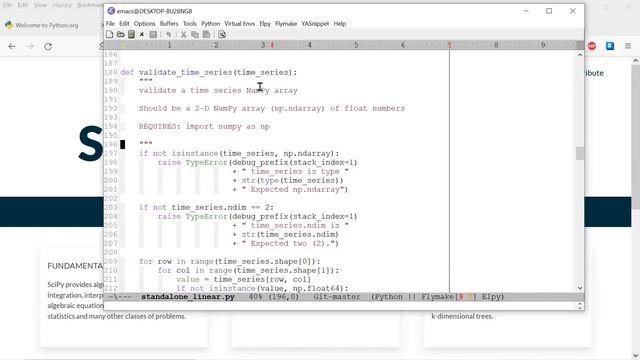The image size is (640, 360).
Task: Open the Tools menu
Action: tap(189, 24)
